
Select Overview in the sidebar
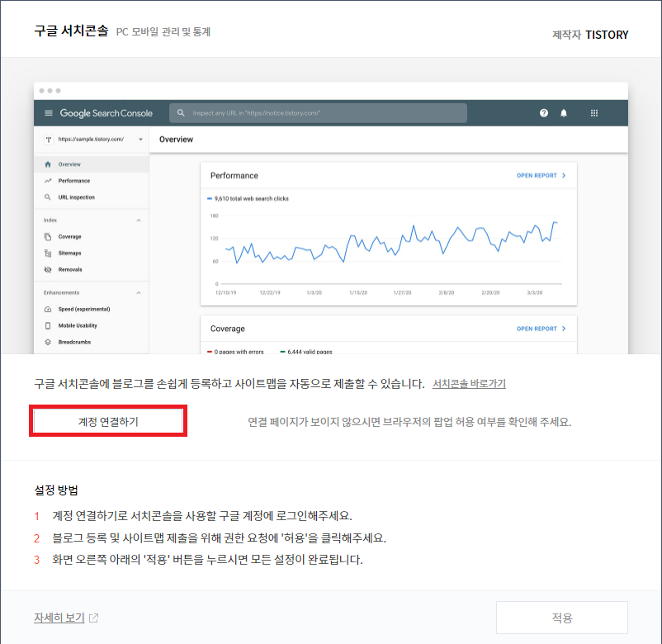(91, 164)
